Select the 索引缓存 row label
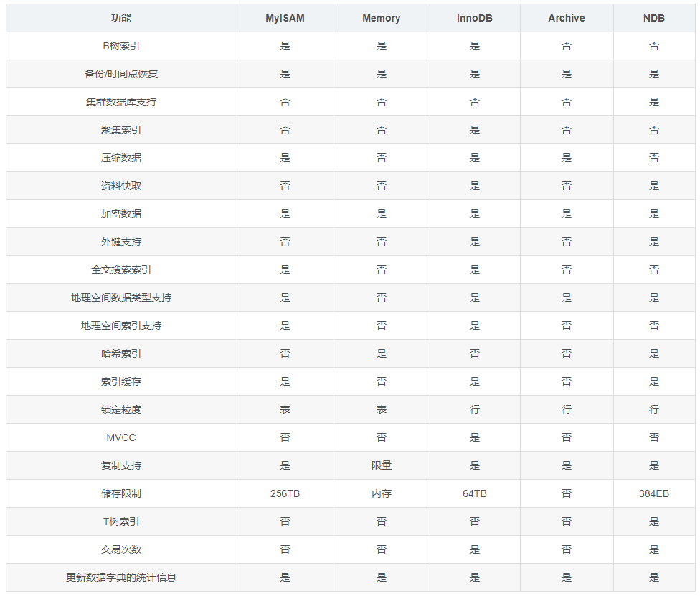The width and height of the screenshot is (700, 596). (121, 382)
